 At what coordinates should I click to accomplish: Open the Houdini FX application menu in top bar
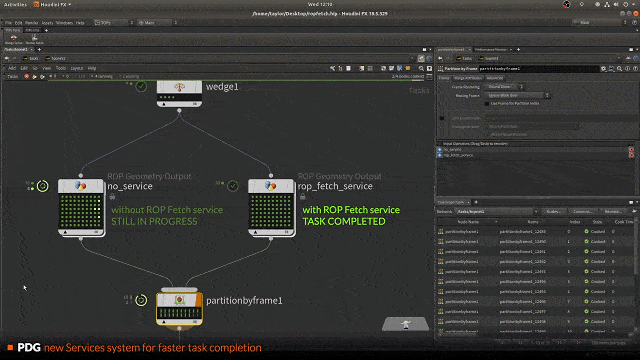[52, 4]
